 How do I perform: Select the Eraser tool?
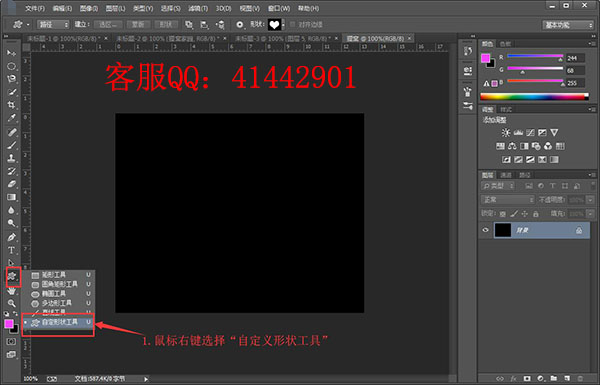(x=11, y=184)
